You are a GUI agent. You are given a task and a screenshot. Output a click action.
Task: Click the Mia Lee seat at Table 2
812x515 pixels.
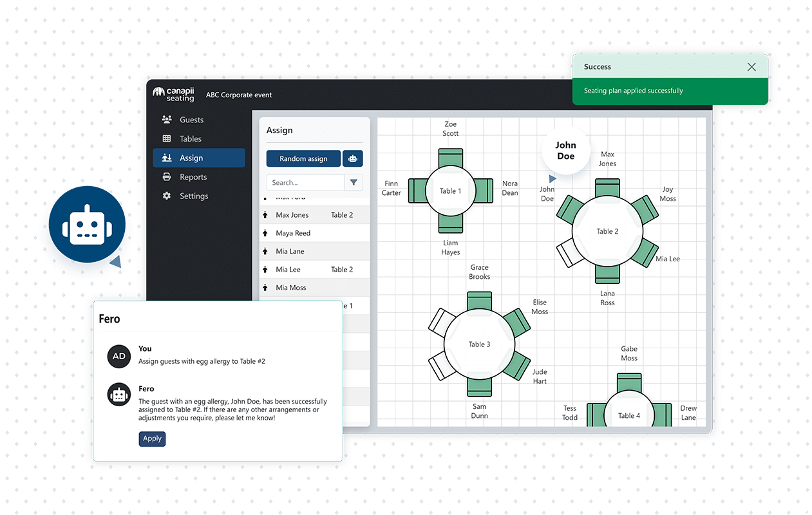[645, 252]
